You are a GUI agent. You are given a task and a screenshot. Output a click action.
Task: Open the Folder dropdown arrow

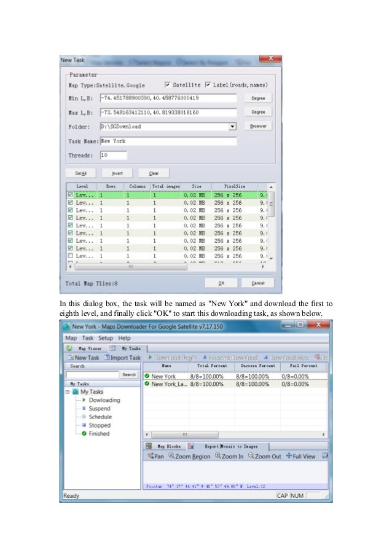point(232,127)
